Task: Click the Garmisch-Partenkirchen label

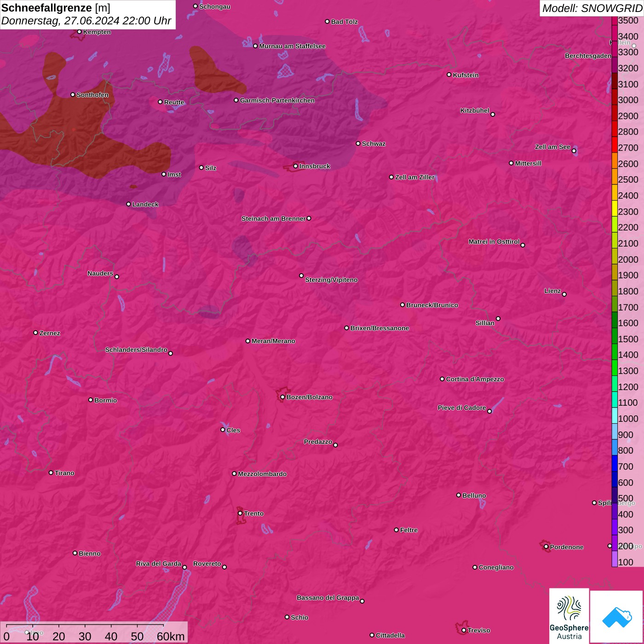Action: point(277,100)
